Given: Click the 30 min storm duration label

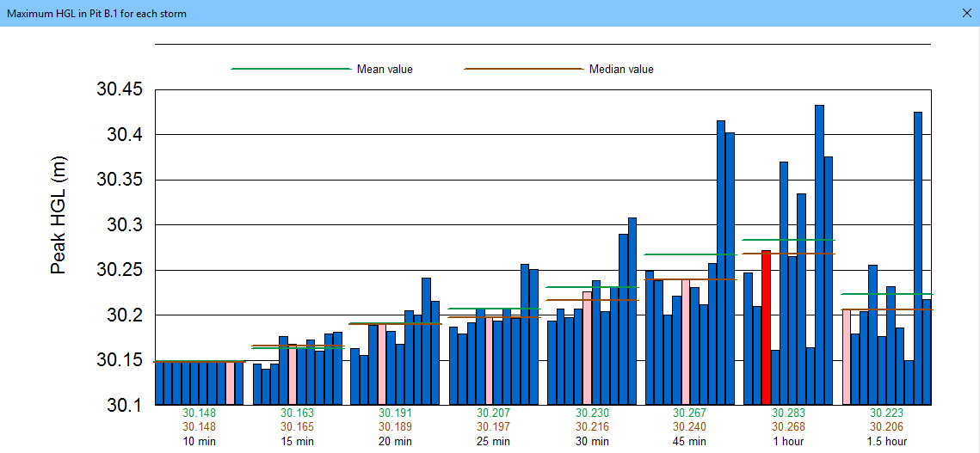Looking at the screenshot, I should coord(591,441).
